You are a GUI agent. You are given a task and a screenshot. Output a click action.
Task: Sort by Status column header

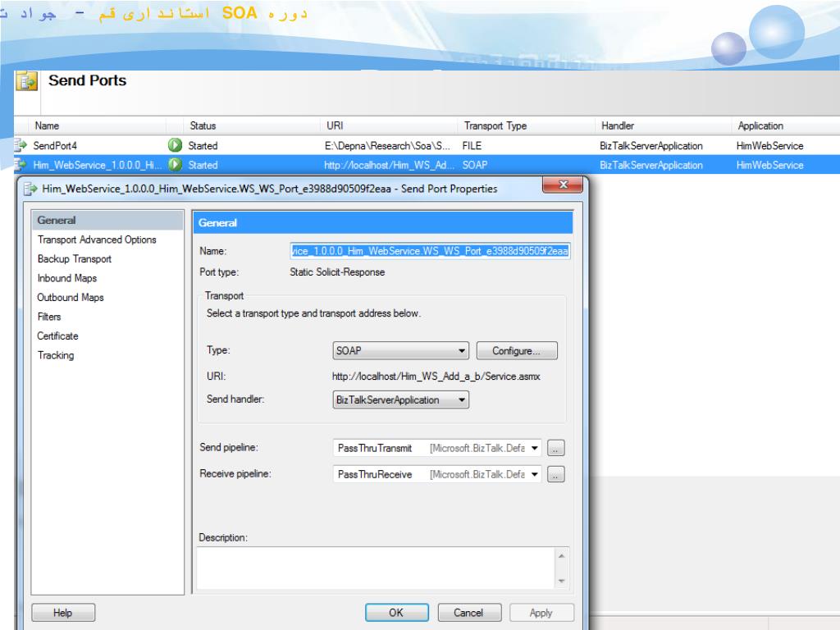(252, 126)
